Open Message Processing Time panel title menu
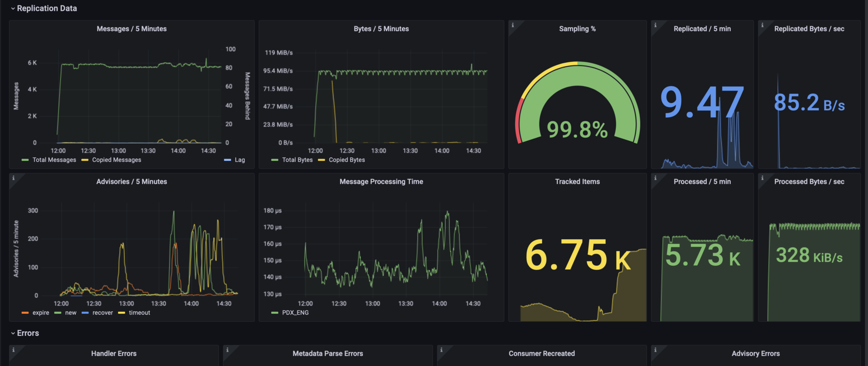The width and height of the screenshot is (868, 366). [x=381, y=181]
